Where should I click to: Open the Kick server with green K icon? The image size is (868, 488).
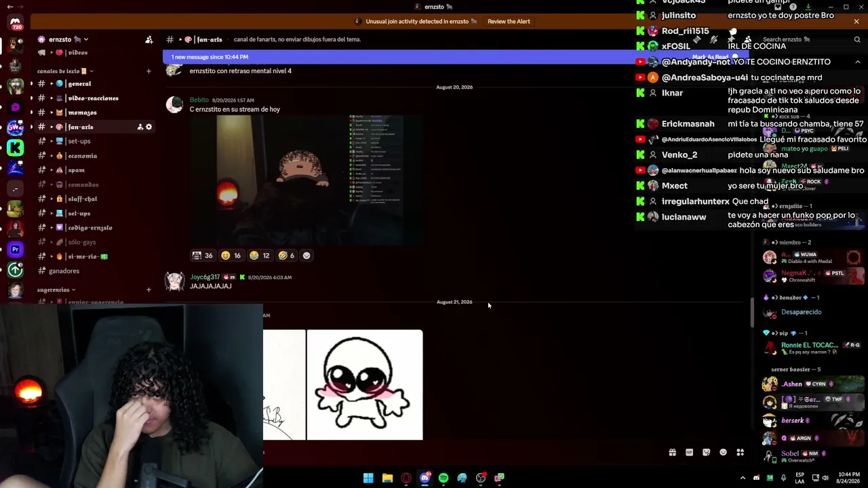[x=15, y=148]
